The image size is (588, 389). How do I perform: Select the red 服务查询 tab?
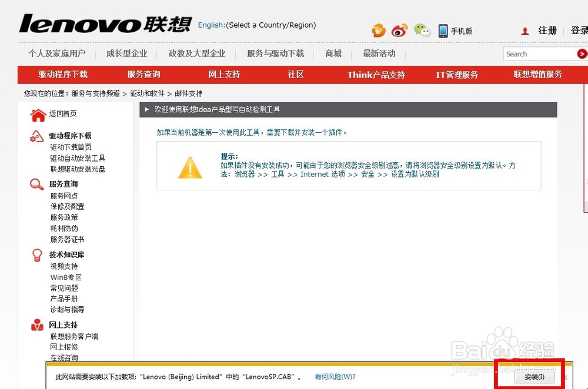143,75
